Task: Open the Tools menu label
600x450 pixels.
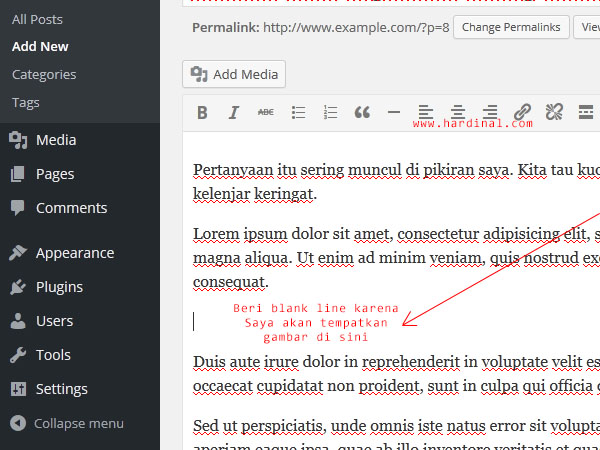Action: click(54, 355)
